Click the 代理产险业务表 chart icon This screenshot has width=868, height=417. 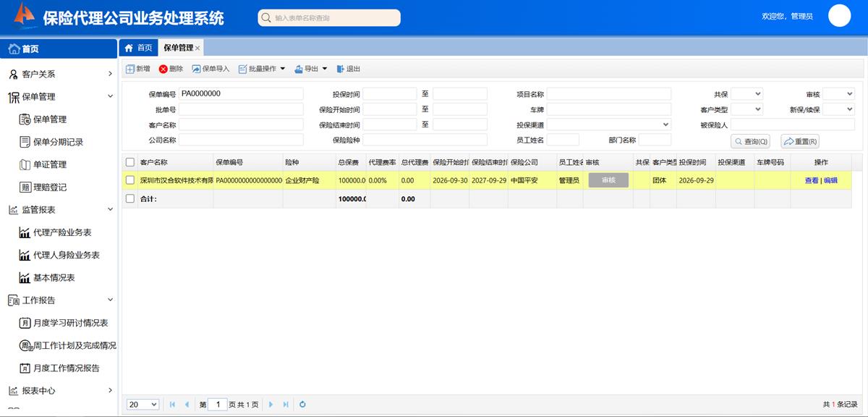click(x=25, y=232)
